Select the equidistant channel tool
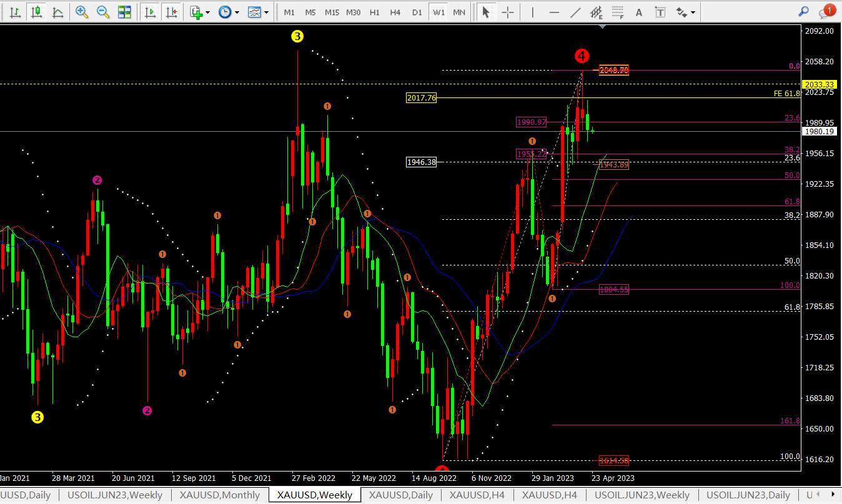The width and height of the screenshot is (842, 504). [x=597, y=12]
